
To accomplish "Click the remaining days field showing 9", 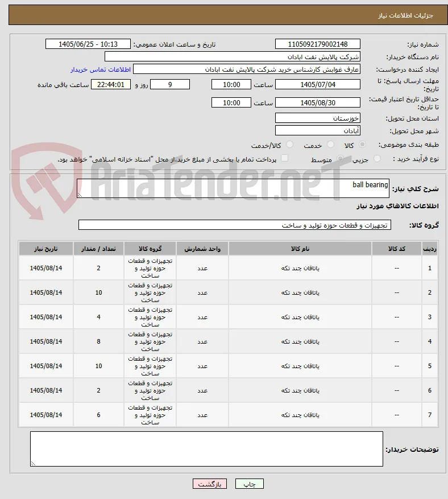I will (170, 84).
